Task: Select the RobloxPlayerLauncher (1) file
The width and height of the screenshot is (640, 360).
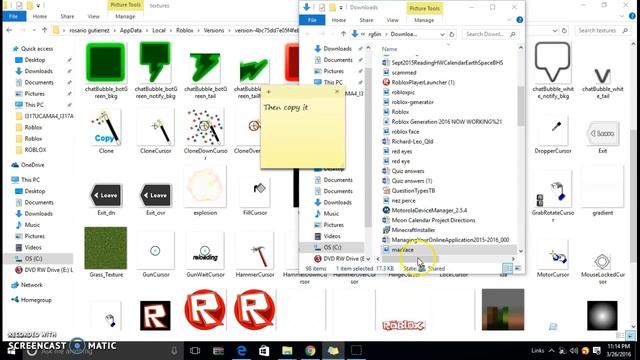Action: pyautogui.click(x=423, y=82)
